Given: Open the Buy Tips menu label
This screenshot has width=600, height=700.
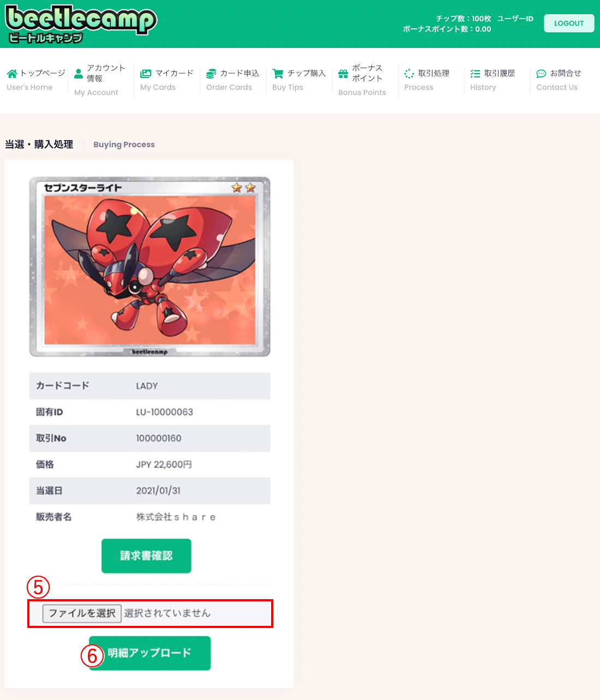Looking at the screenshot, I should 287,87.
